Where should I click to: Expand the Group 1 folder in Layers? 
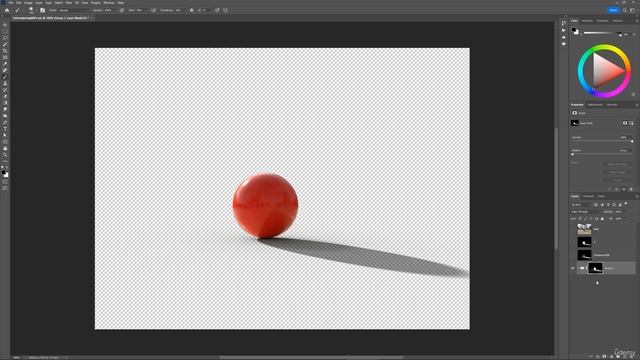(578, 268)
